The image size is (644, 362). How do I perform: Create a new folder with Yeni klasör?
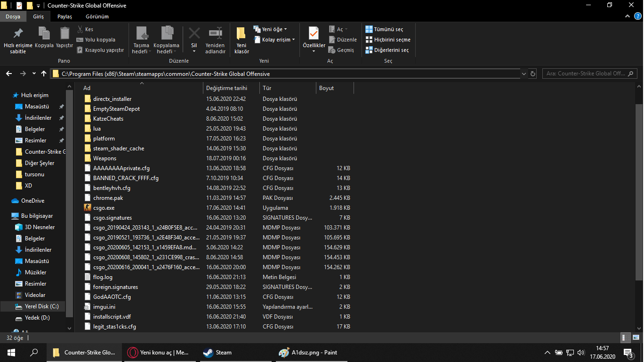tap(241, 41)
